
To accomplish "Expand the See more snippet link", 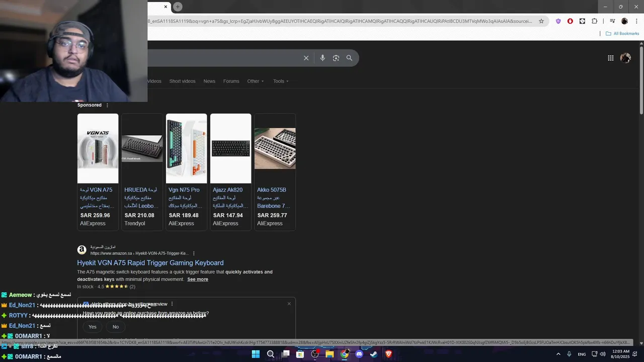I will (198, 280).
